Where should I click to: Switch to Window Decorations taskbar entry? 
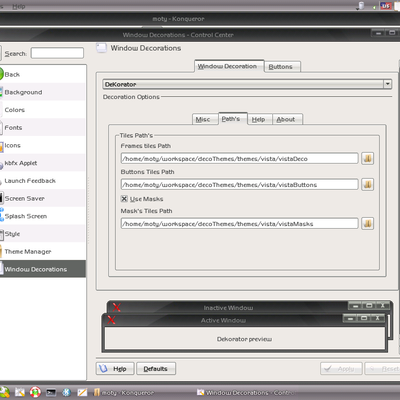pos(246,393)
